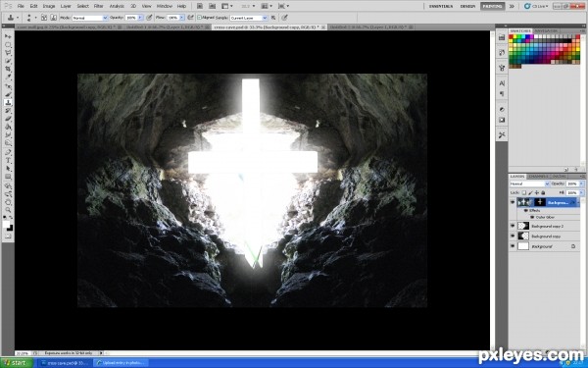Click the zoom percentage field in status bar
588x368 pixels.
pos(23,353)
